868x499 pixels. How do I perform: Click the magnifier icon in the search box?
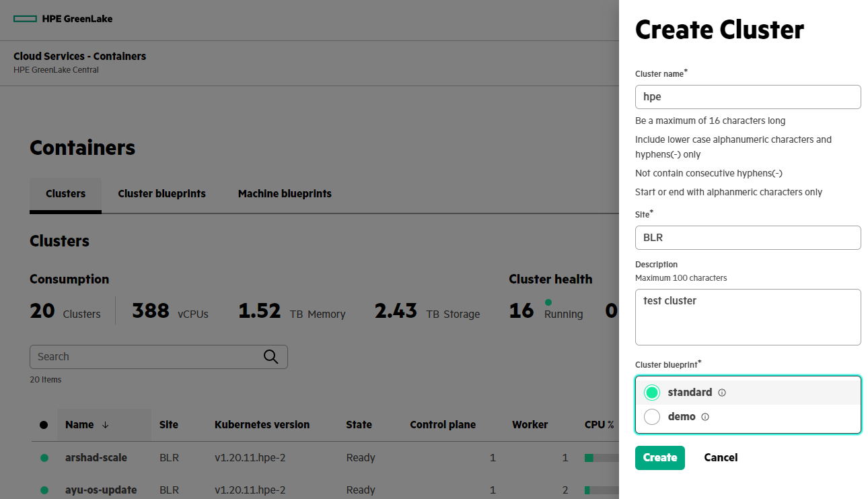[x=270, y=357]
